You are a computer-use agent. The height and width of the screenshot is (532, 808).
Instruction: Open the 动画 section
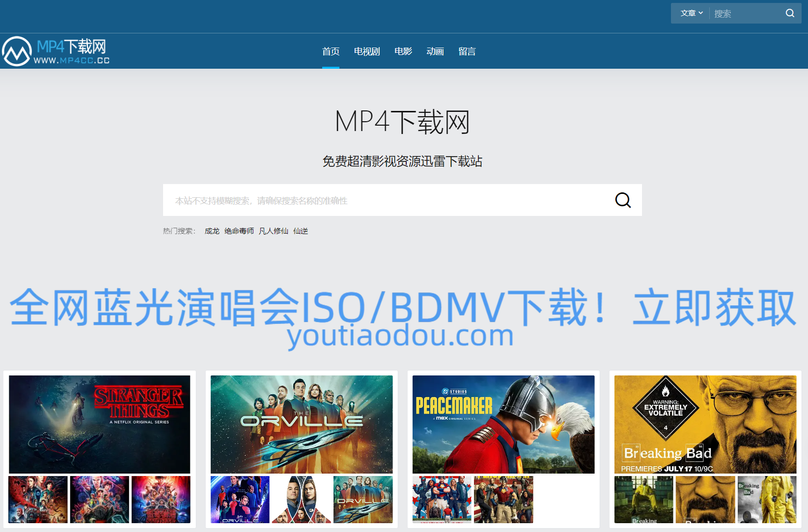click(435, 51)
